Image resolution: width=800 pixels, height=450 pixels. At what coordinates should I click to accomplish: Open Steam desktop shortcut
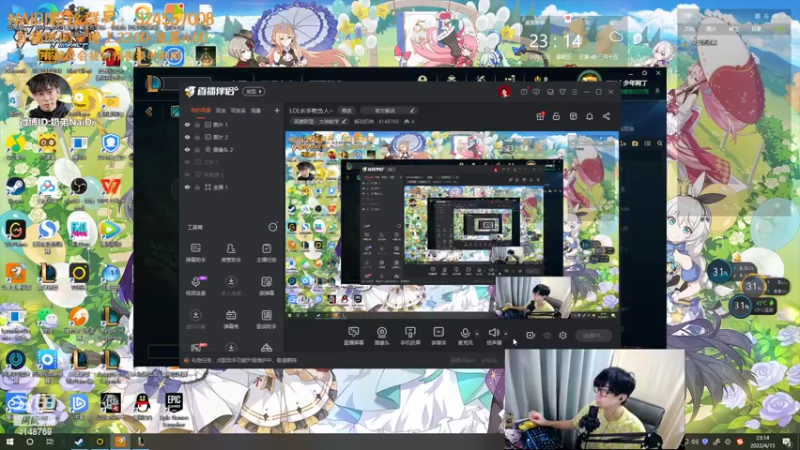click(x=15, y=189)
